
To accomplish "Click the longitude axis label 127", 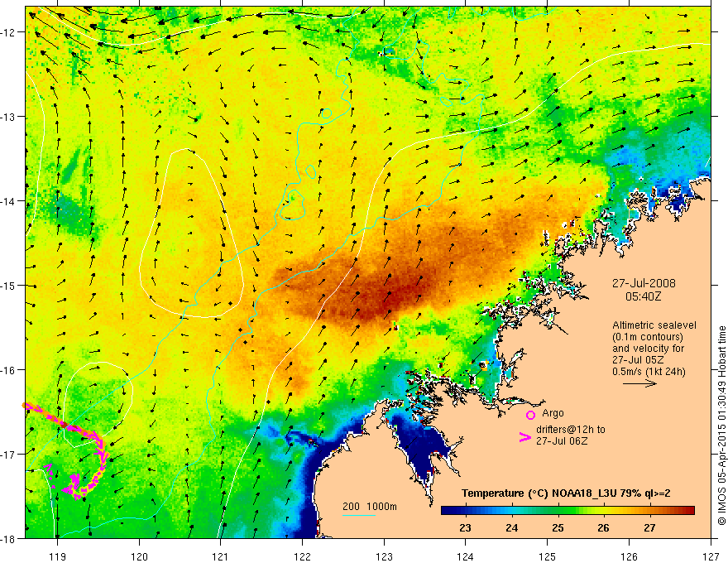I will pyautogui.click(x=711, y=556).
